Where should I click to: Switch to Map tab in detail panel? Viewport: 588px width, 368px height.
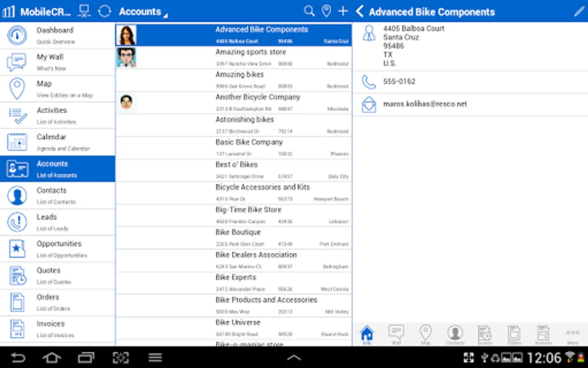[x=426, y=335]
